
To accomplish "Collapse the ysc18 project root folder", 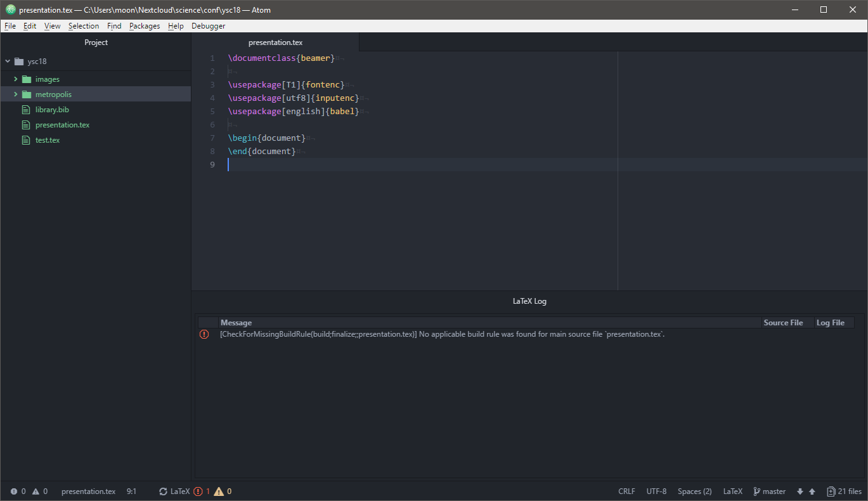I will point(8,62).
